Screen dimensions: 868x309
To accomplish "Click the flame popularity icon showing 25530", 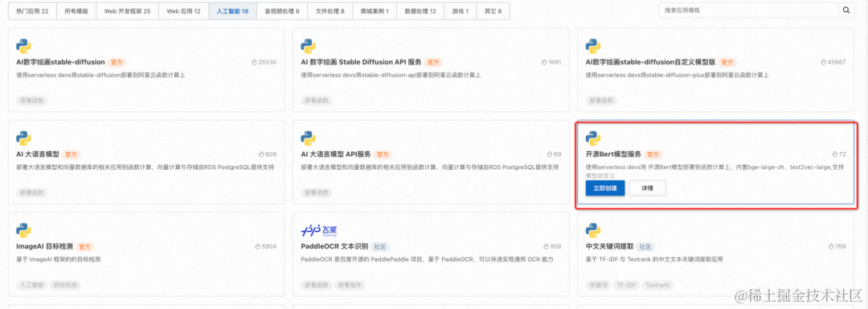I will point(254,62).
